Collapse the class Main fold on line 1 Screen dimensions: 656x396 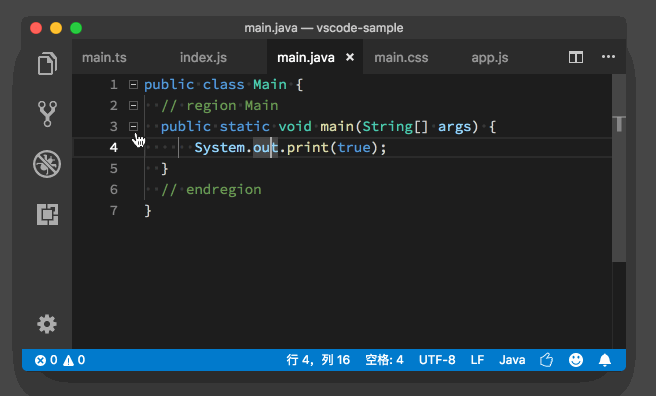coord(133,84)
